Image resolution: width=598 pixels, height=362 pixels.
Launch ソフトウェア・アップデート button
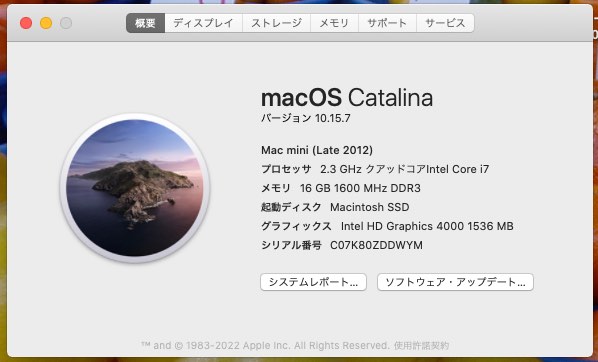pos(455,282)
